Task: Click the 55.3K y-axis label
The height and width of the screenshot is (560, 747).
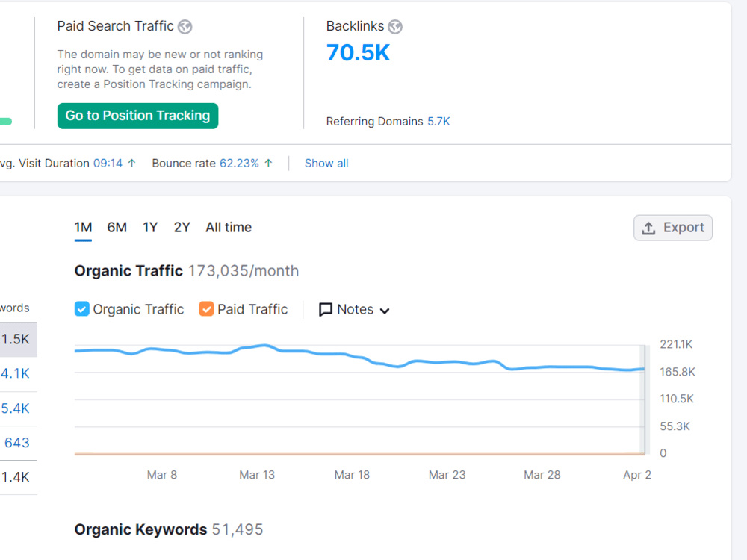Action: [675, 426]
